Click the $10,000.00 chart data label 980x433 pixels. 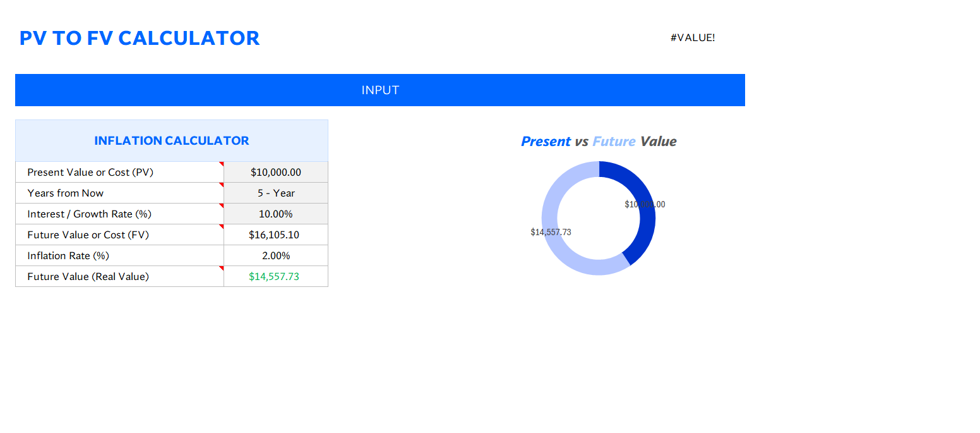click(645, 204)
